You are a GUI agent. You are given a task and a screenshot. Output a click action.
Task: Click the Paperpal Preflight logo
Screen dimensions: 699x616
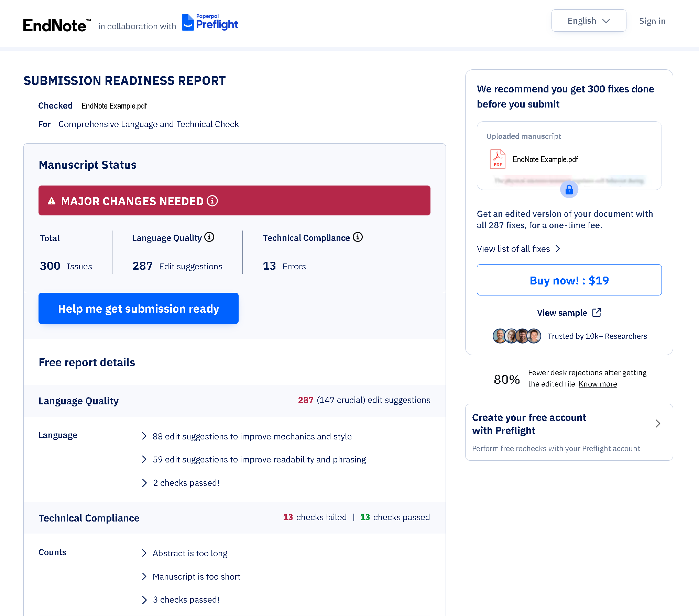[x=210, y=22]
